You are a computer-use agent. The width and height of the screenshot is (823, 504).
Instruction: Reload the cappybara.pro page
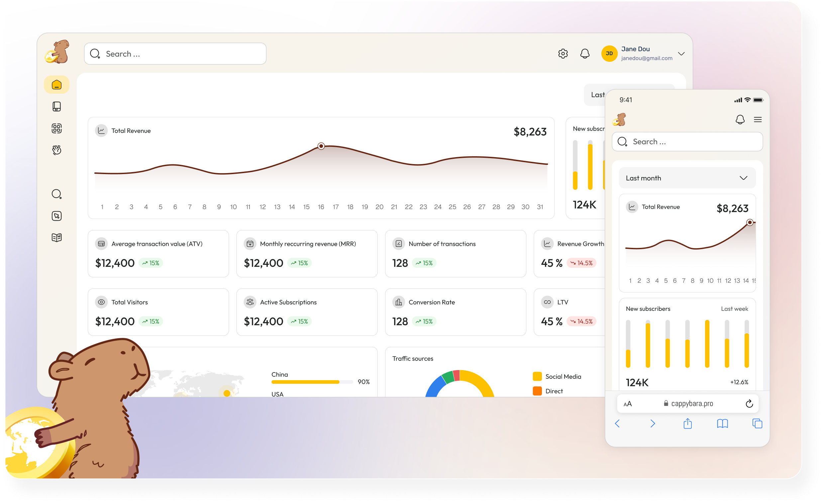pos(749,403)
